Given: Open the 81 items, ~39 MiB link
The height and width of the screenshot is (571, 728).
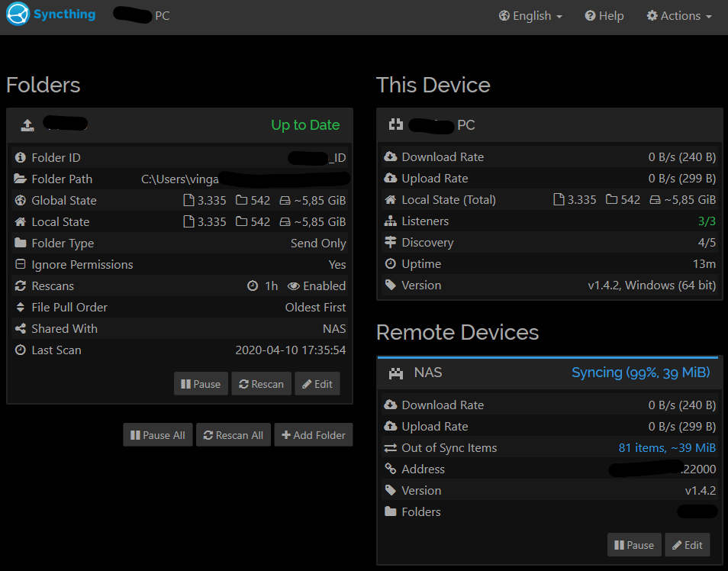Looking at the screenshot, I should pos(667,447).
